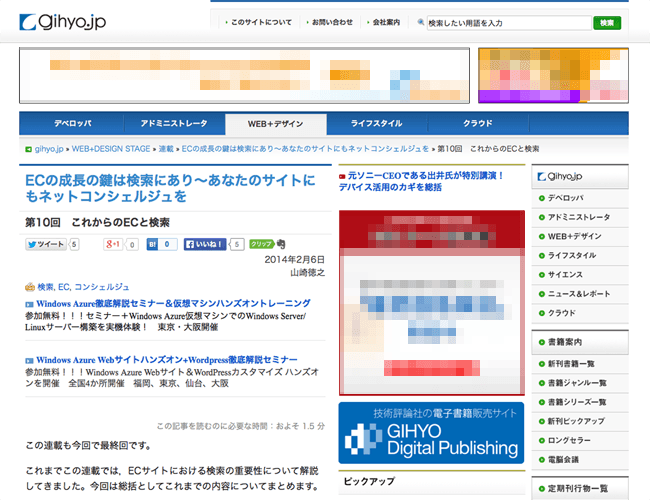Click the 検索 tag link
The height and width of the screenshot is (500, 650).
(45, 287)
